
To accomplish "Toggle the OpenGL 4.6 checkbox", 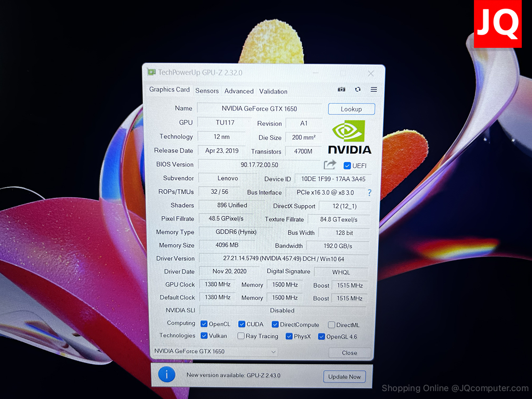I will pyautogui.click(x=322, y=336).
